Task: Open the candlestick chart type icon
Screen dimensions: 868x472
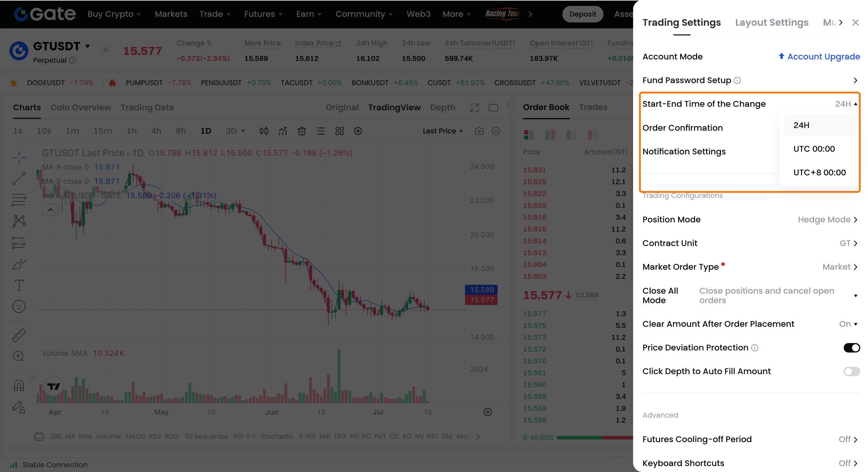Action: [264, 131]
